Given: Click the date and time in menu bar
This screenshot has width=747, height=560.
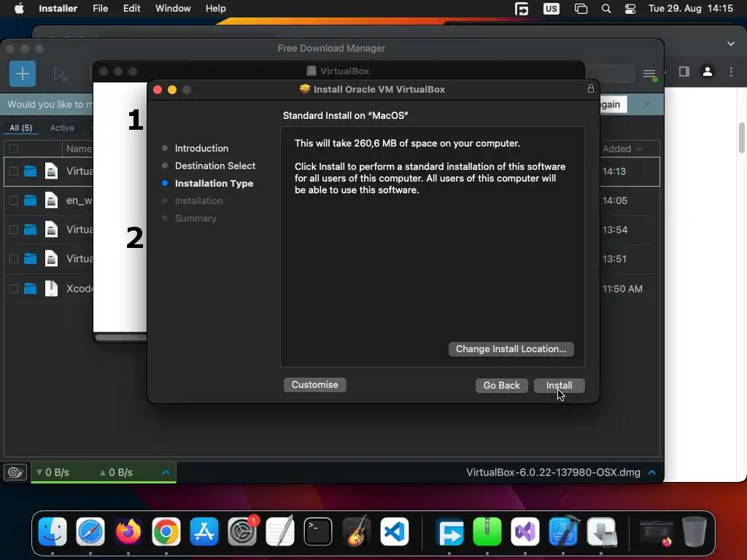Looking at the screenshot, I should [x=690, y=9].
